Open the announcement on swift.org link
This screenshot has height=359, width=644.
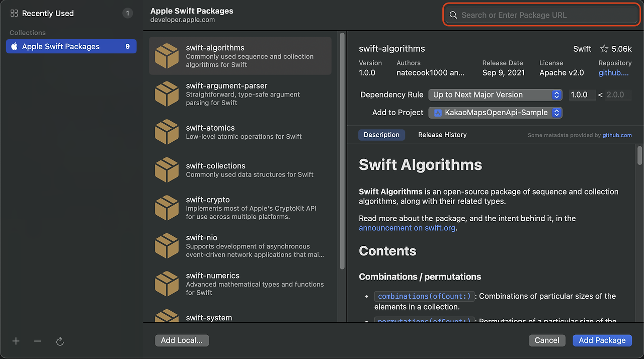coord(407,228)
